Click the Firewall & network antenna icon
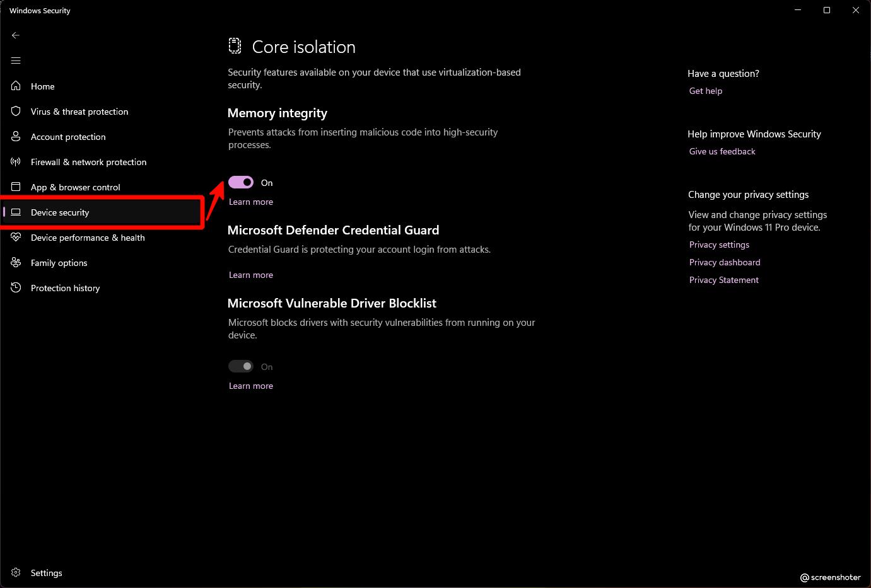This screenshot has height=588, width=871. coord(16,161)
